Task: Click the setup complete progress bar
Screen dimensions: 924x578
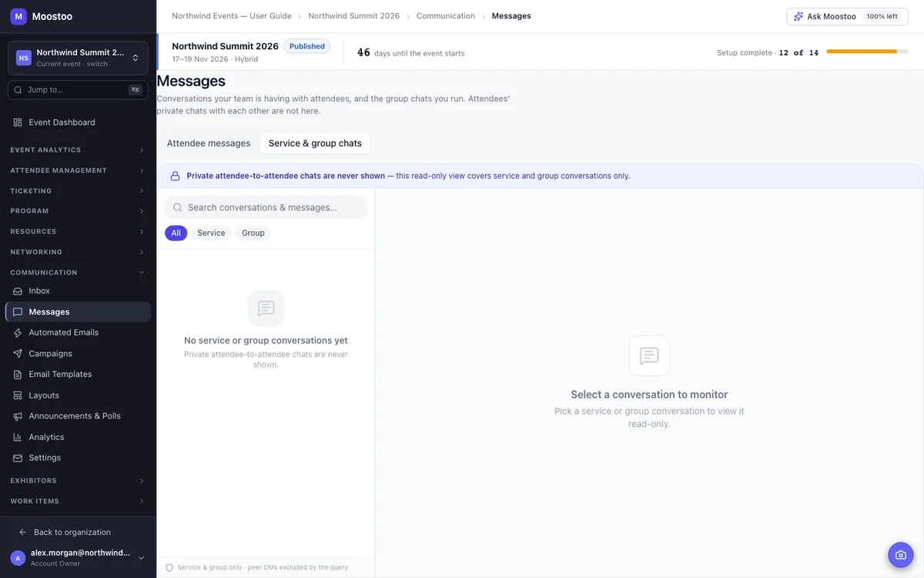Action: pos(868,52)
